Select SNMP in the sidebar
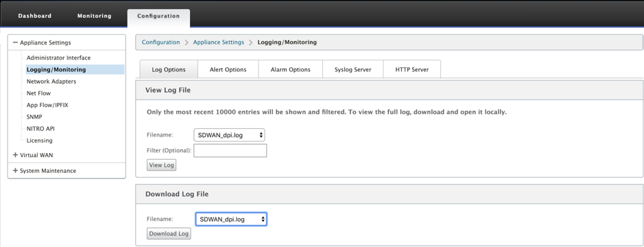This screenshot has height=247, width=644. click(34, 117)
